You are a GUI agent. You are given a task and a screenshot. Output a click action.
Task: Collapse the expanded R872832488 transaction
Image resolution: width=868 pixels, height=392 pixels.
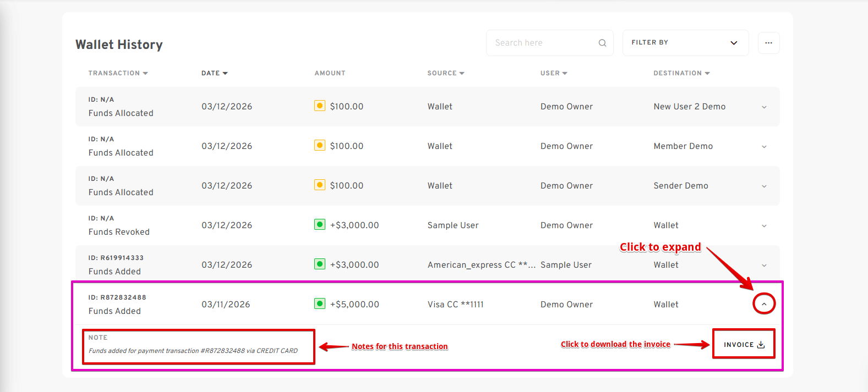coord(764,304)
